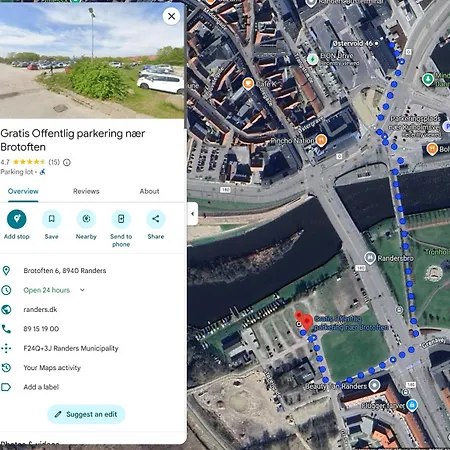Click the Café K restaurant marker on map
Screen dimensions: 450x450
coord(248,83)
